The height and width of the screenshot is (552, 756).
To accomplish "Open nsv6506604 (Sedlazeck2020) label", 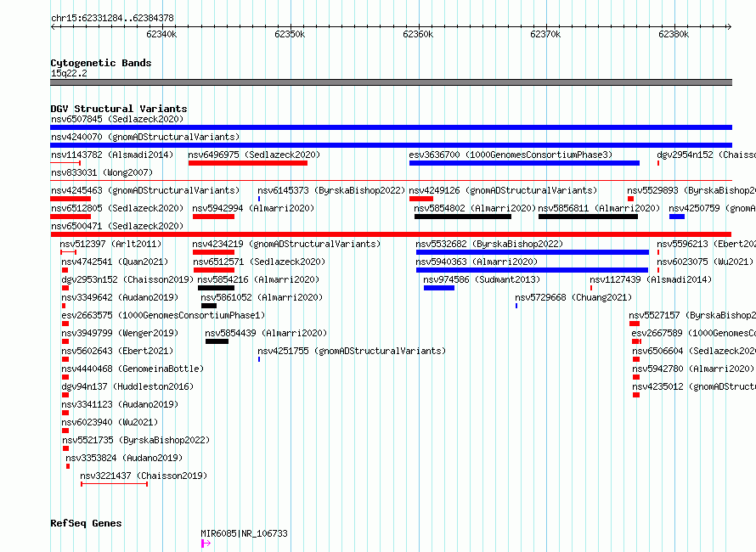I will (x=694, y=351).
